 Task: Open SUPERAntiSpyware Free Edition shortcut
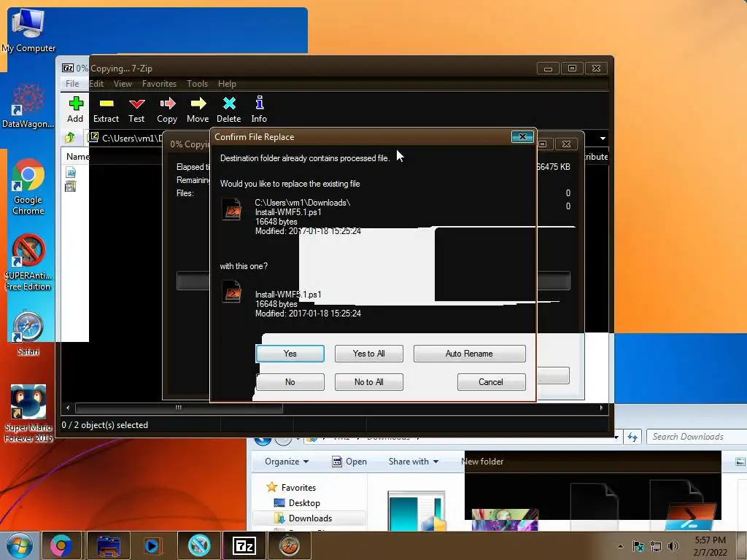[28, 262]
